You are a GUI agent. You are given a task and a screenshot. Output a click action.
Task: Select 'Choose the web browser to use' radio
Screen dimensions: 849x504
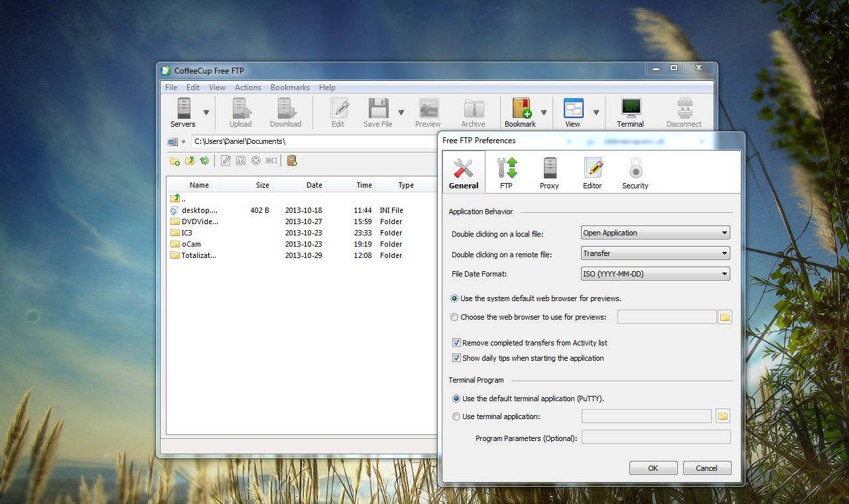coord(454,317)
